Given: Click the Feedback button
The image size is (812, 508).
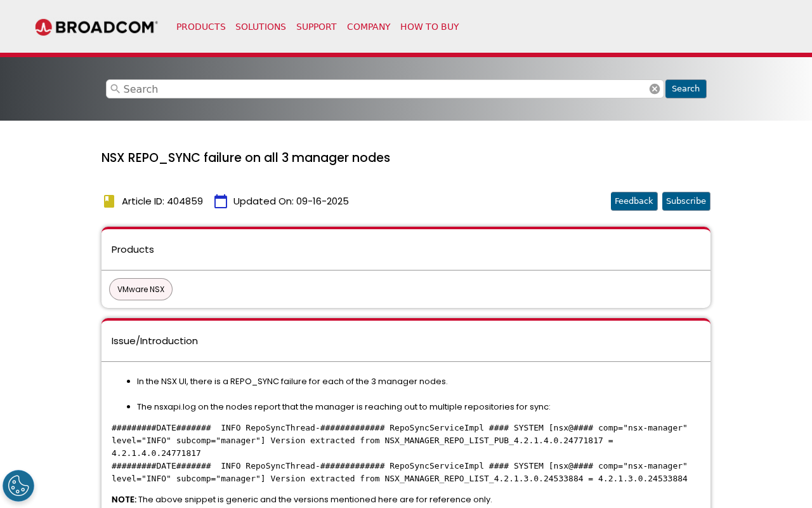Looking at the screenshot, I should [634, 200].
